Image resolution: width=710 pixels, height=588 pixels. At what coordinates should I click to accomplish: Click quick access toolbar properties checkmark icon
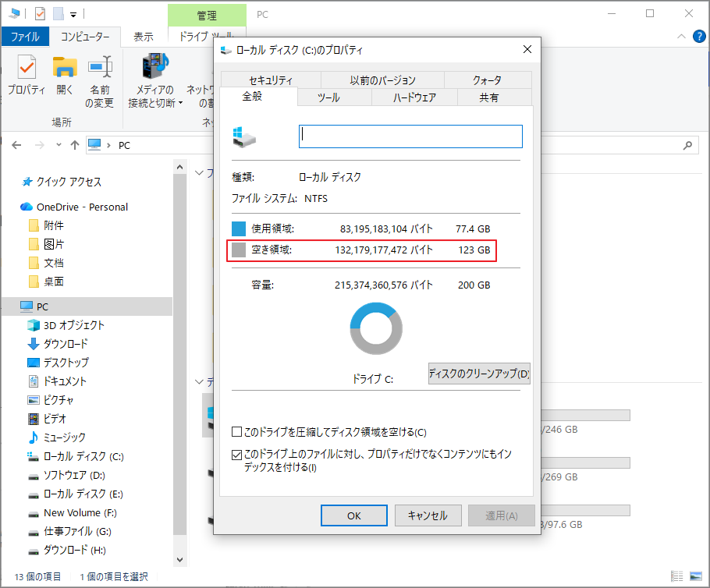pos(41,14)
